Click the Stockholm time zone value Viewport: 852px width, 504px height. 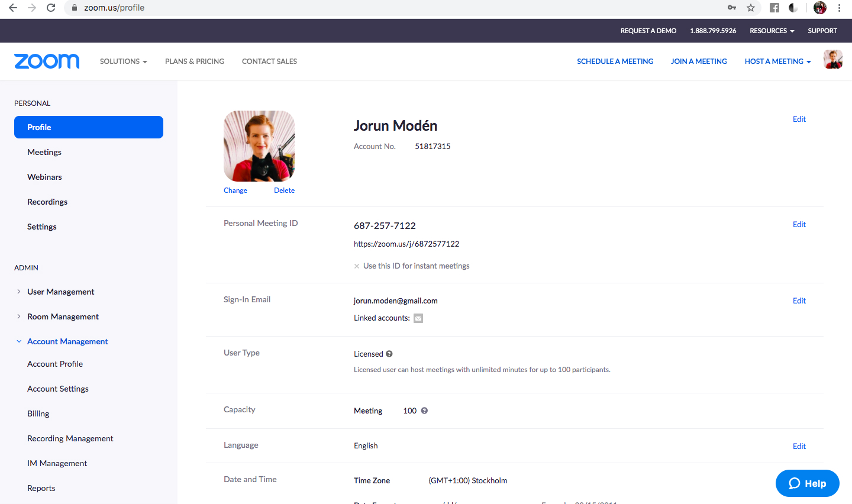click(468, 480)
